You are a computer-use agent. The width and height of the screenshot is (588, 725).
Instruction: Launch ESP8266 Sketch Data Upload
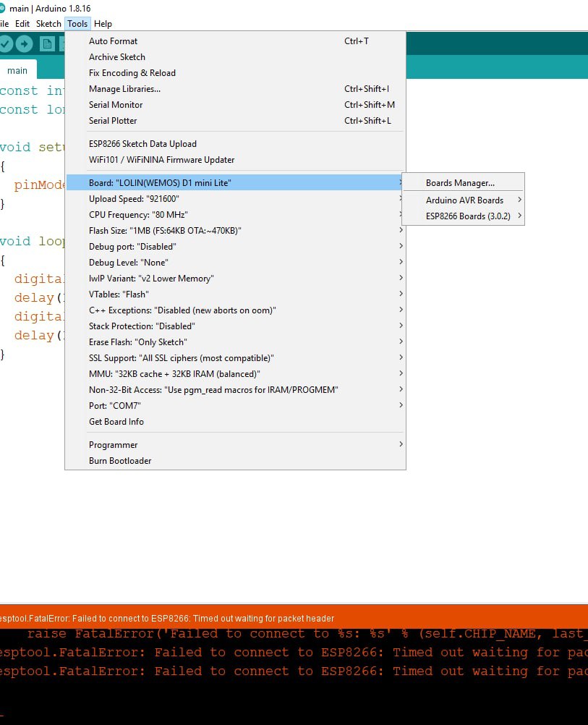pyautogui.click(x=235, y=144)
